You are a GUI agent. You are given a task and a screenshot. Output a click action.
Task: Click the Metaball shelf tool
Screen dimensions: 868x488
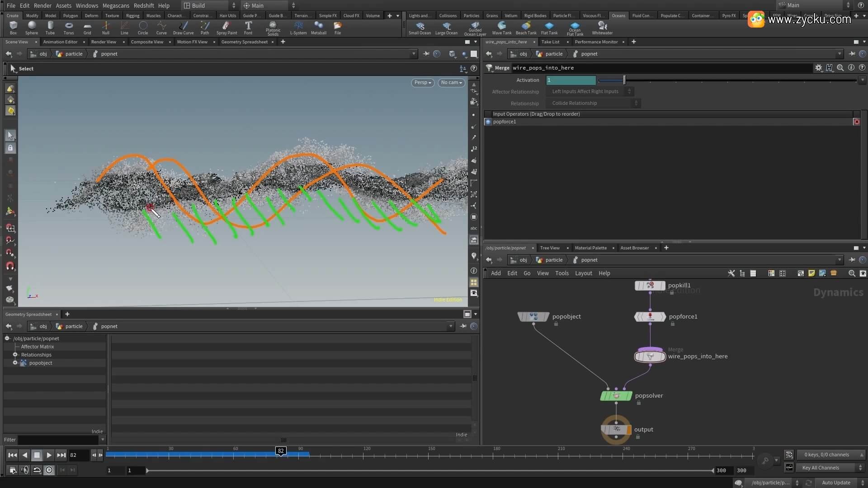click(318, 26)
